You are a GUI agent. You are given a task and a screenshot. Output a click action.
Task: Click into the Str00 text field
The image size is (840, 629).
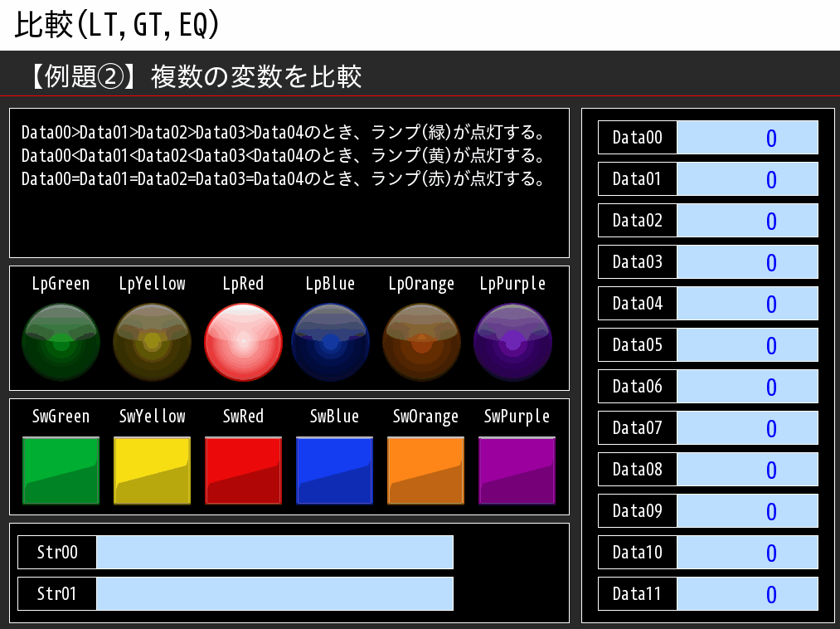pos(274,553)
